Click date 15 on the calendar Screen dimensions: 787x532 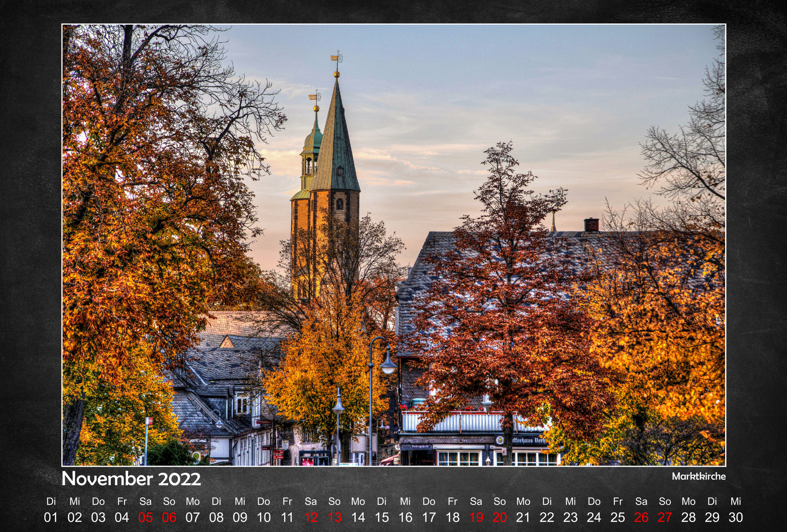[382, 517]
